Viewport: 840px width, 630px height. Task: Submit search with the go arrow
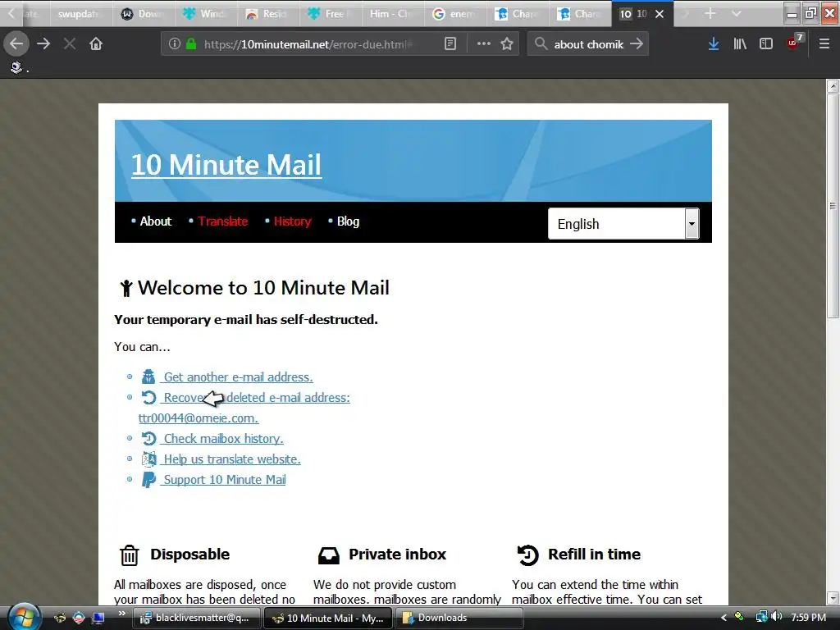tap(637, 44)
